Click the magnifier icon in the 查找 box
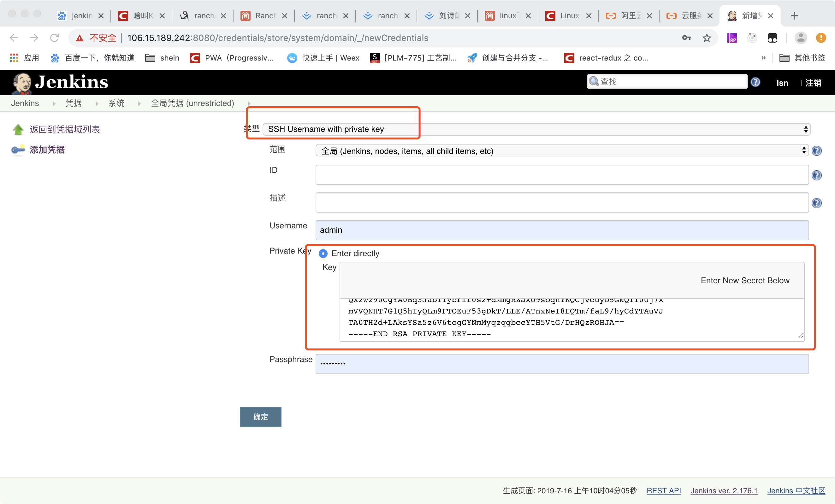 point(594,81)
